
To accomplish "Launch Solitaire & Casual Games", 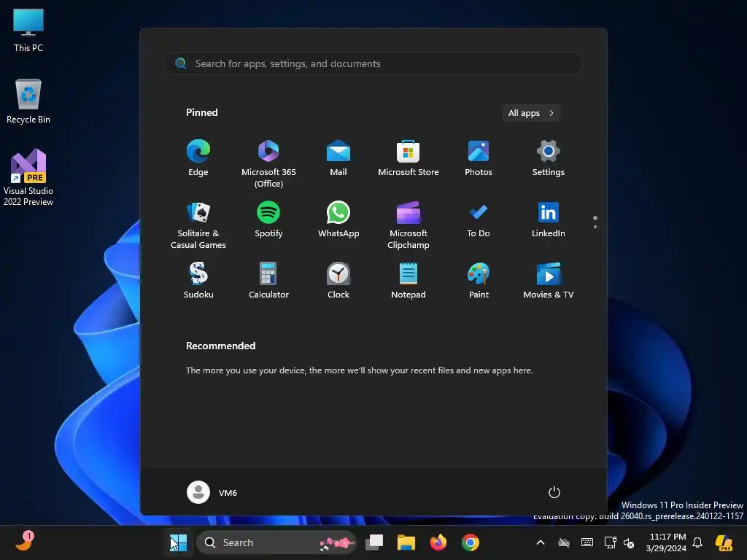I will pos(198,225).
